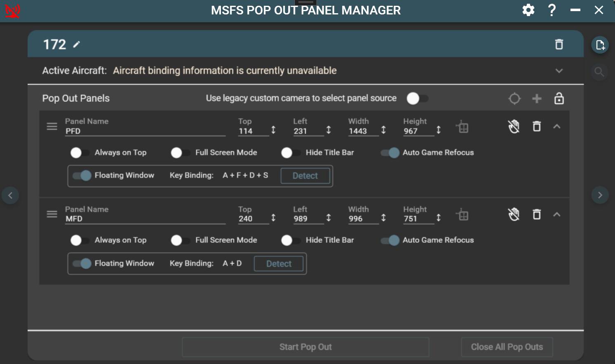Collapse the PFD panel details
This screenshot has height=364, width=615.
coord(557,126)
